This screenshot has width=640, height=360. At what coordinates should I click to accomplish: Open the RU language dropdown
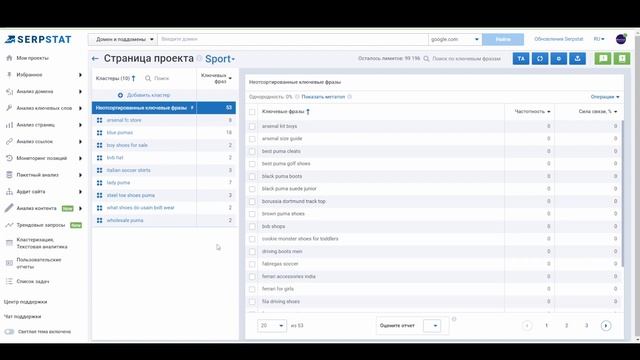point(599,39)
